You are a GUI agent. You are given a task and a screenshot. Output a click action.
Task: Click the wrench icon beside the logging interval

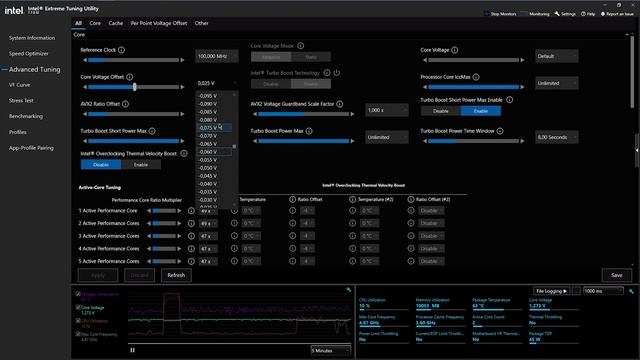pyautogui.click(x=631, y=291)
